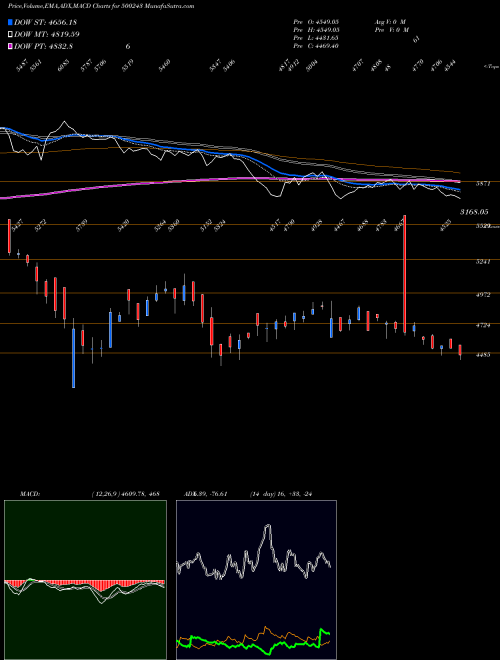Click the 4485 price axis label

pyautogui.click(x=483, y=355)
